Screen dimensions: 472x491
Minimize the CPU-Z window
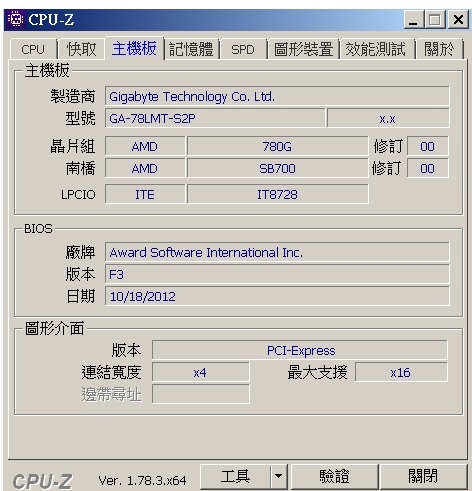(413, 20)
